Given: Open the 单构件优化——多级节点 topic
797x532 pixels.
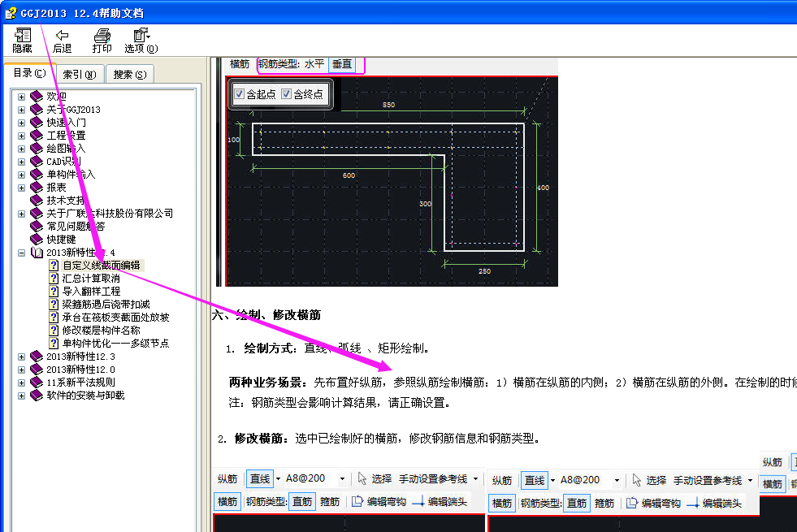Looking at the screenshot, I should (x=115, y=344).
